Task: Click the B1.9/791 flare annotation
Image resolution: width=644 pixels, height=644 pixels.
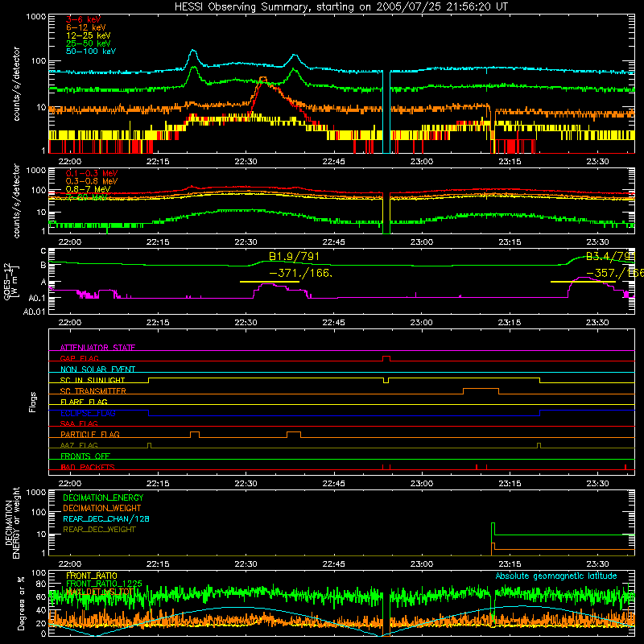Action: pyautogui.click(x=294, y=257)
